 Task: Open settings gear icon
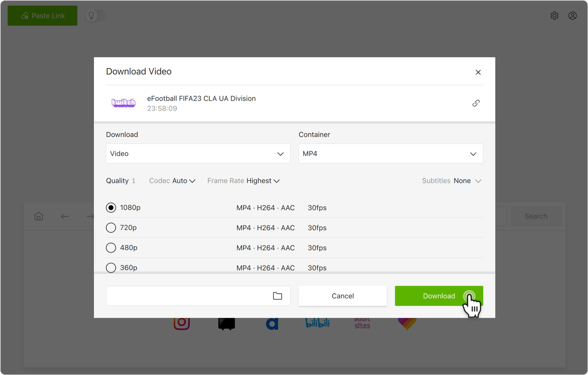(554, 16)
